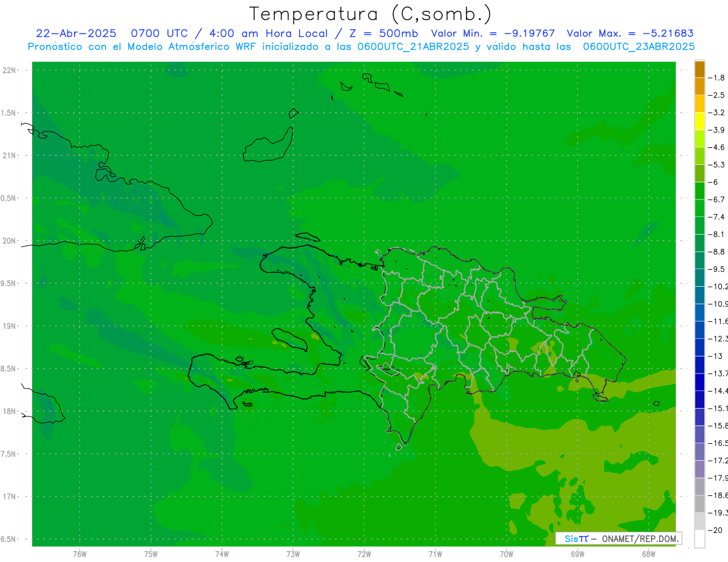Select the 'Valor Min. = -9.19767' reading
The height and width of the screenshot is (562, 728).
click(x=493, y=33)
